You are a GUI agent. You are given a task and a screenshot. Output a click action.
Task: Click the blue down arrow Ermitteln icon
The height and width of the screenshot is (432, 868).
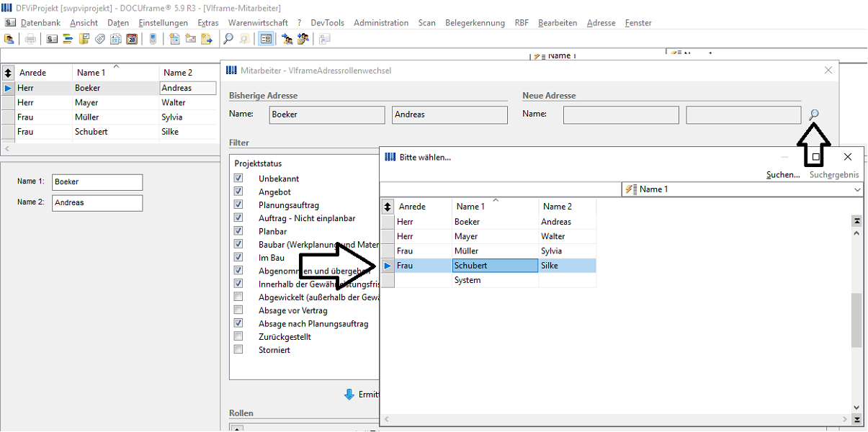tap(349, 395)
